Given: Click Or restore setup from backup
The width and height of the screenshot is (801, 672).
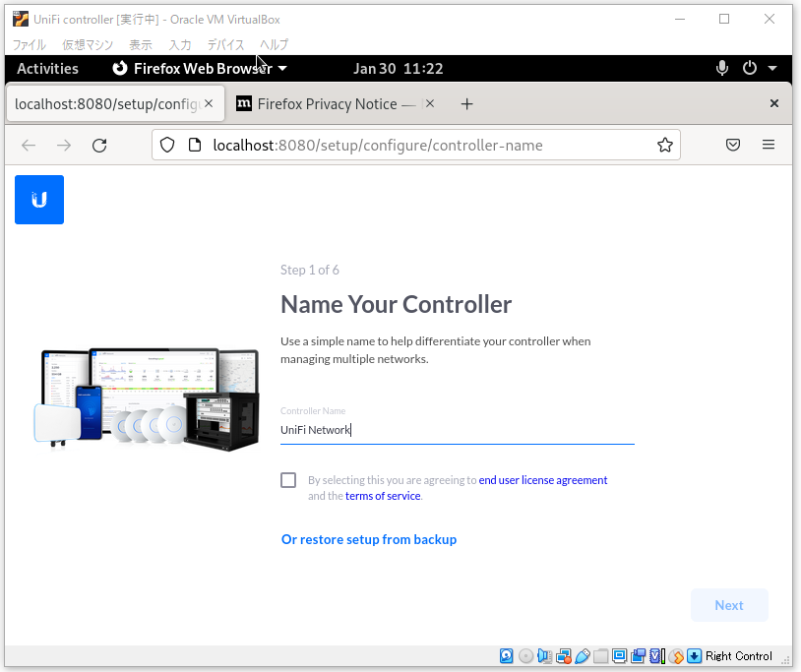Looking at the screenshot, I should [x=369, y=539].
